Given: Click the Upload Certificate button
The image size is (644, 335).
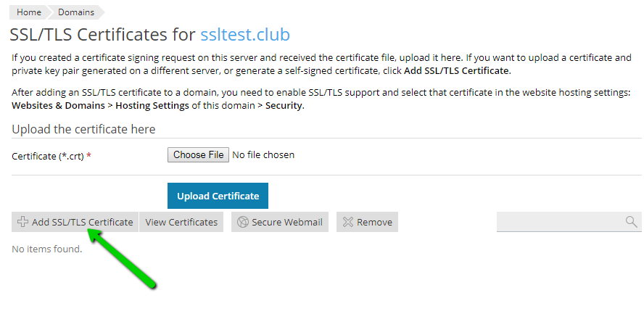Looking at the screenshot, I should coord(218,196).
